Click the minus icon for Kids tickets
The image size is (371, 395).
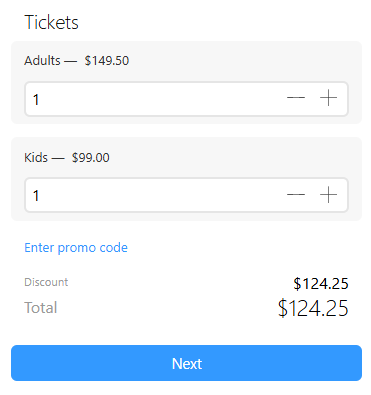tap(296, 195)
